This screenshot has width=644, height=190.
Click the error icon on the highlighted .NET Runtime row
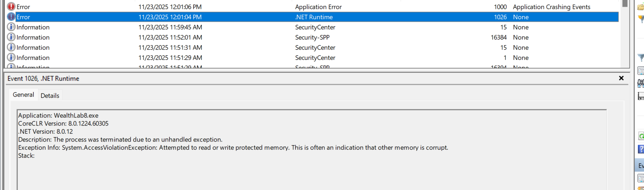pyautogui.click(x=11, y=17)
